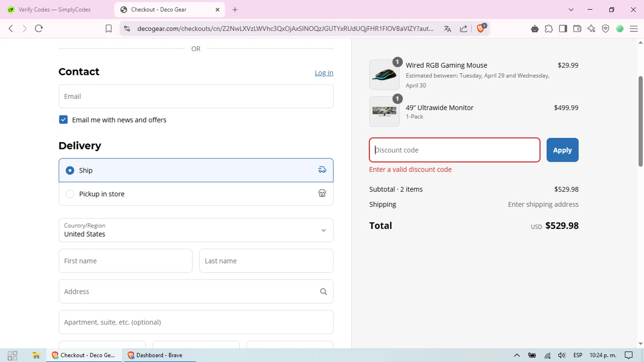Click the Pickup in store shop icon
This screenshot has width=644, height=362.
click(322, 194)
